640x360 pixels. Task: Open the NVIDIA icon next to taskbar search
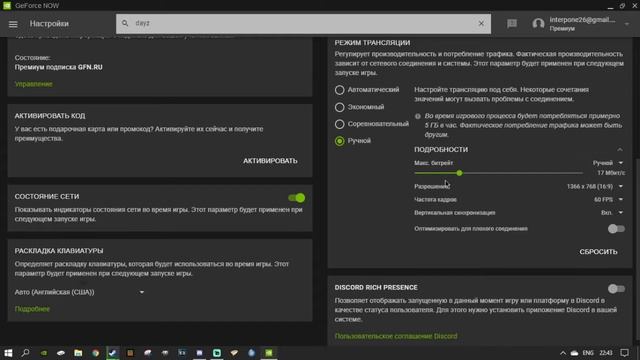click(x=43, y=353)
